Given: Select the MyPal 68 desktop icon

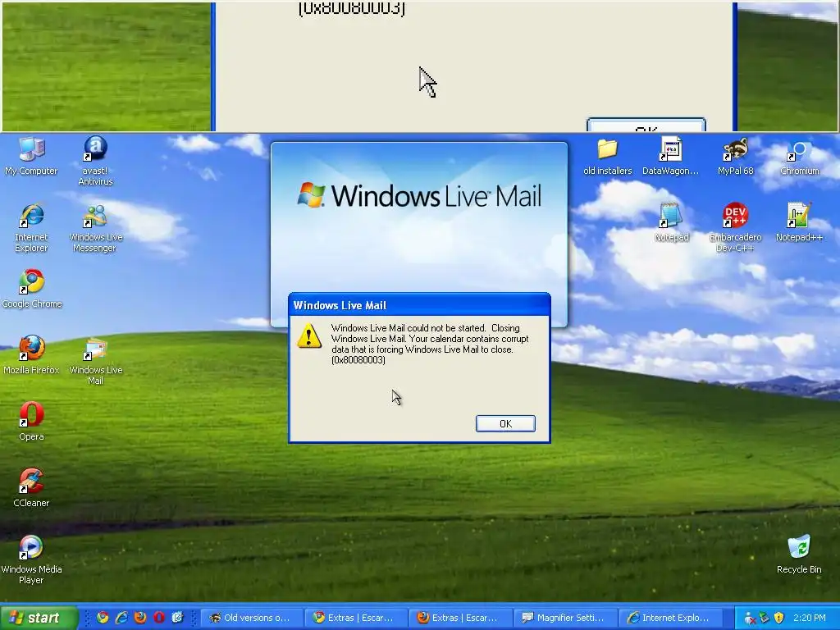Looking at the screenshot, I should 735,156.
